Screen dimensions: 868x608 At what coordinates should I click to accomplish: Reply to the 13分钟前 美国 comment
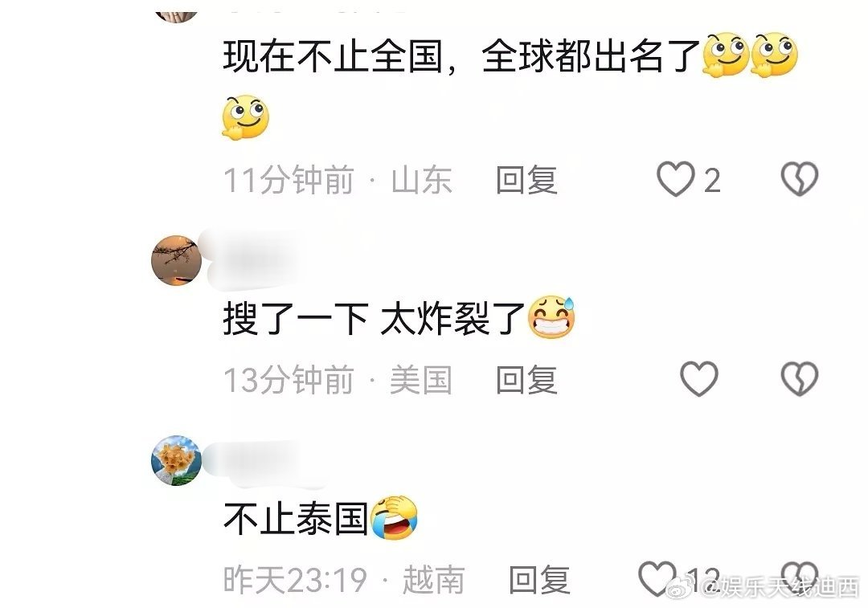(526, 380)
